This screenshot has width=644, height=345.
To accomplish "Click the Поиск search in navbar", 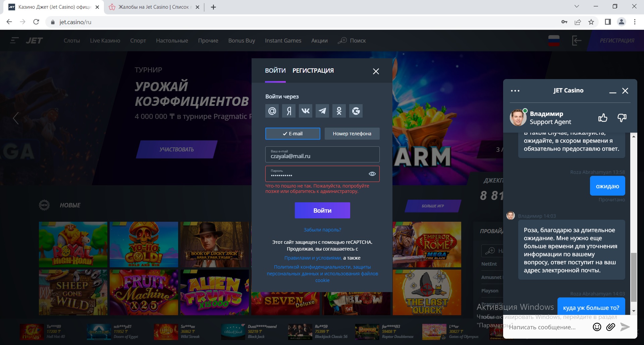I will (x=352, y=41).
